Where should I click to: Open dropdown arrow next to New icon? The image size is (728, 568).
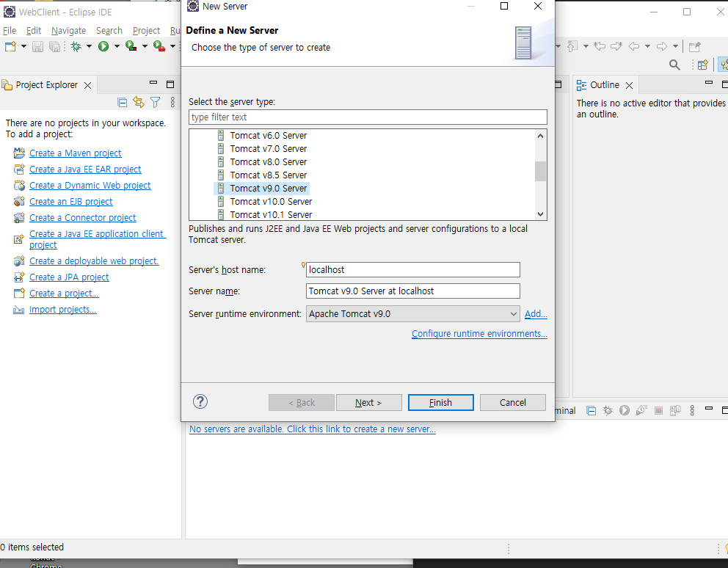pyautogui.click(x=23, y=46)
